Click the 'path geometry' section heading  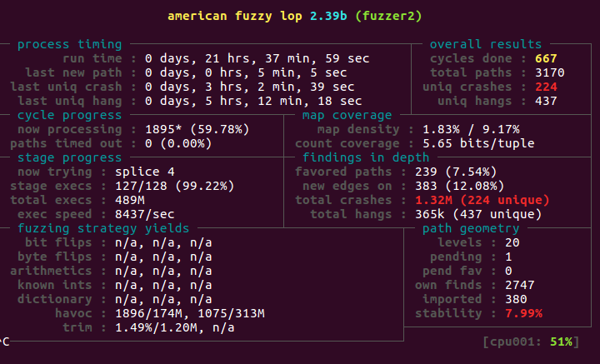(471, 228)
